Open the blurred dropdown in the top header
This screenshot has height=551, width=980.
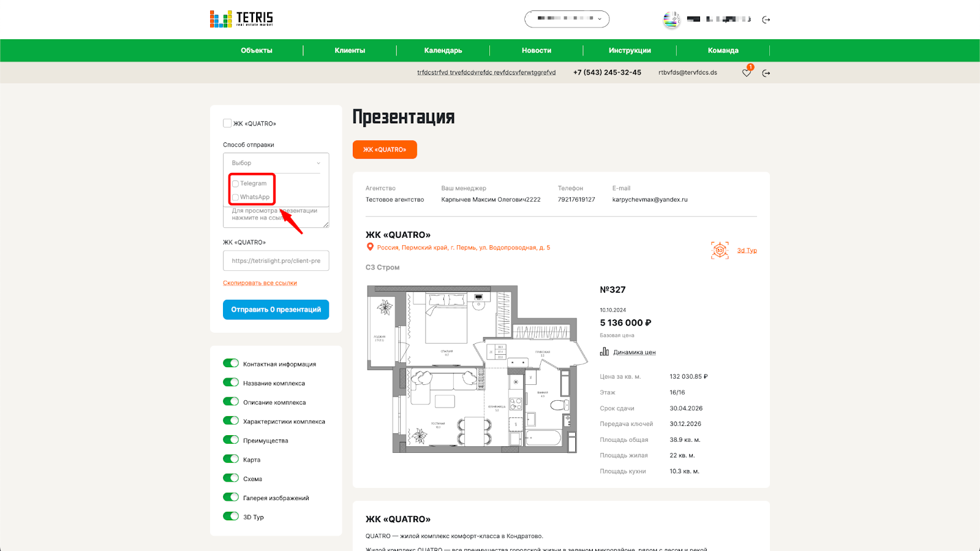567,19
